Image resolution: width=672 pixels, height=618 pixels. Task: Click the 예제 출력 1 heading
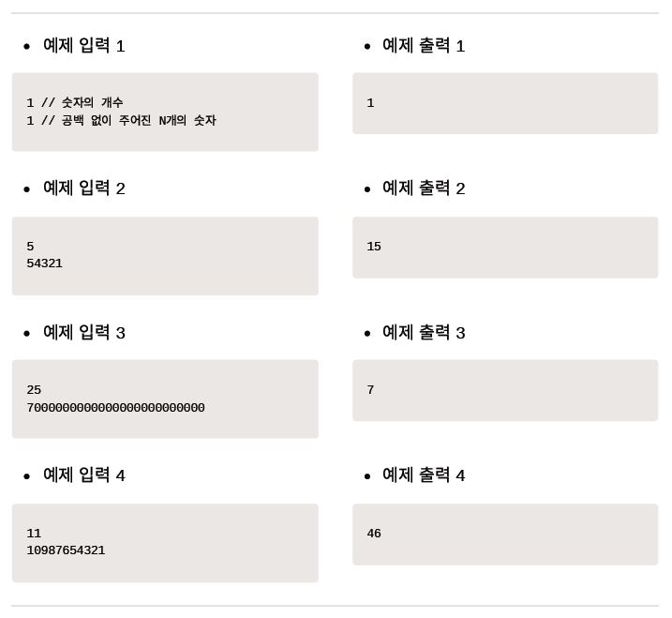pos(424,45)
